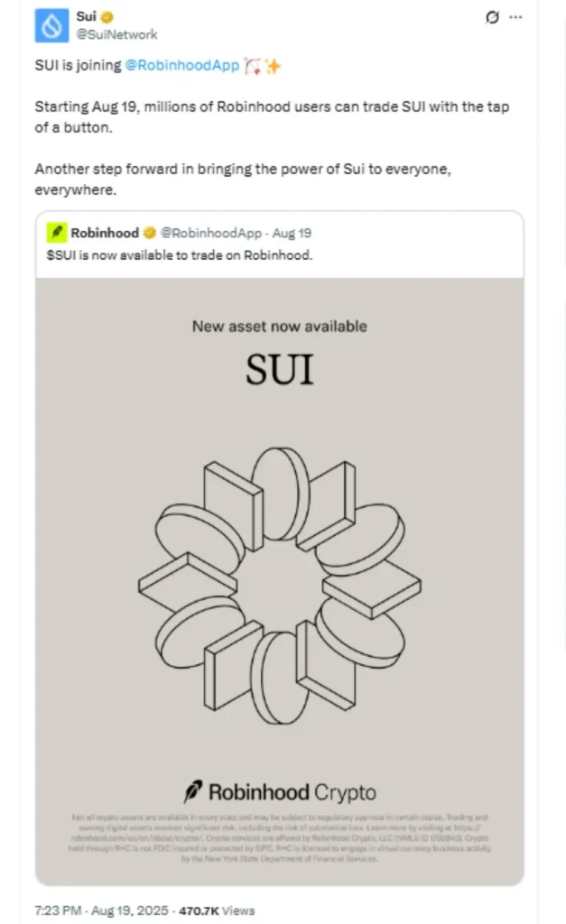Follow the blue @RobinhoodApp mention
566x924 pixels.
point(182,65)
